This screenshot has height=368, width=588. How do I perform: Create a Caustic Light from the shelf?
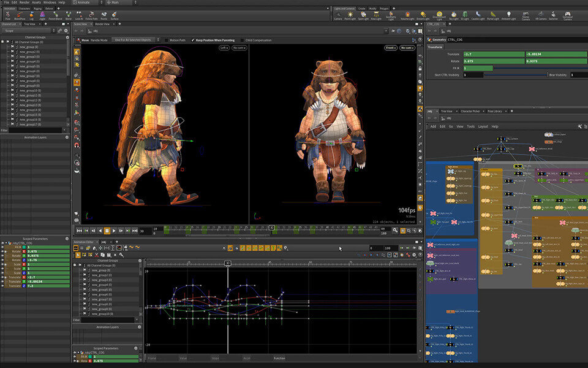coord(478,15)
